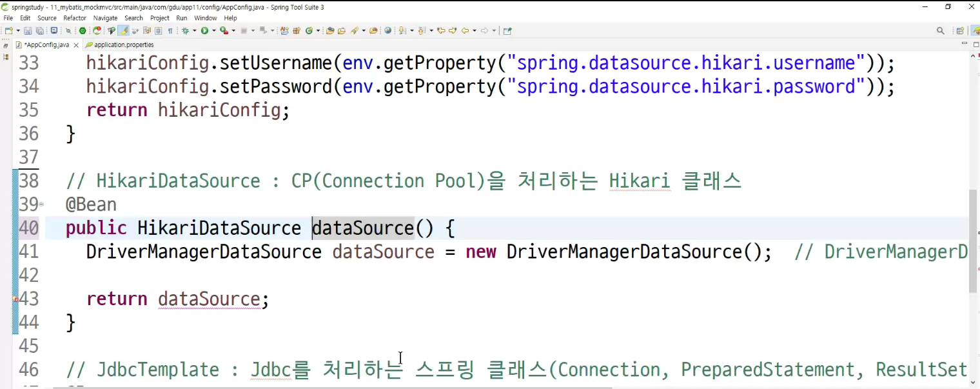Click the Back navigation arrow icon
The height and width of the screenshot is (389, 980).
465,30
